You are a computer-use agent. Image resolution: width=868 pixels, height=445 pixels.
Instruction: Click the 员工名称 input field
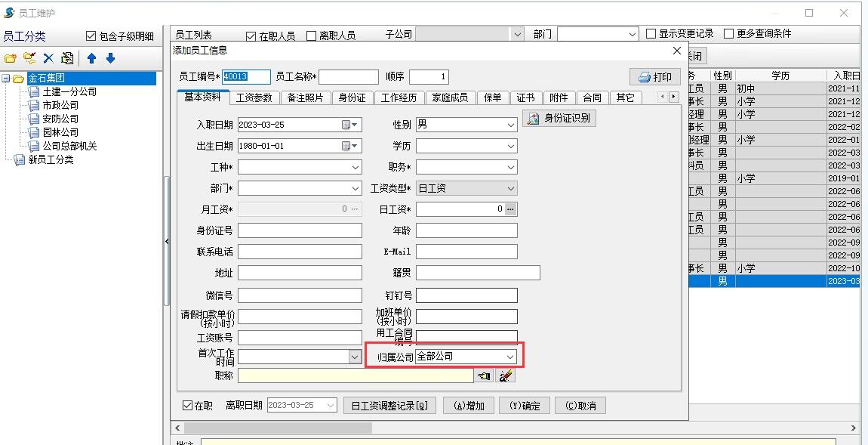pos(349,77)
